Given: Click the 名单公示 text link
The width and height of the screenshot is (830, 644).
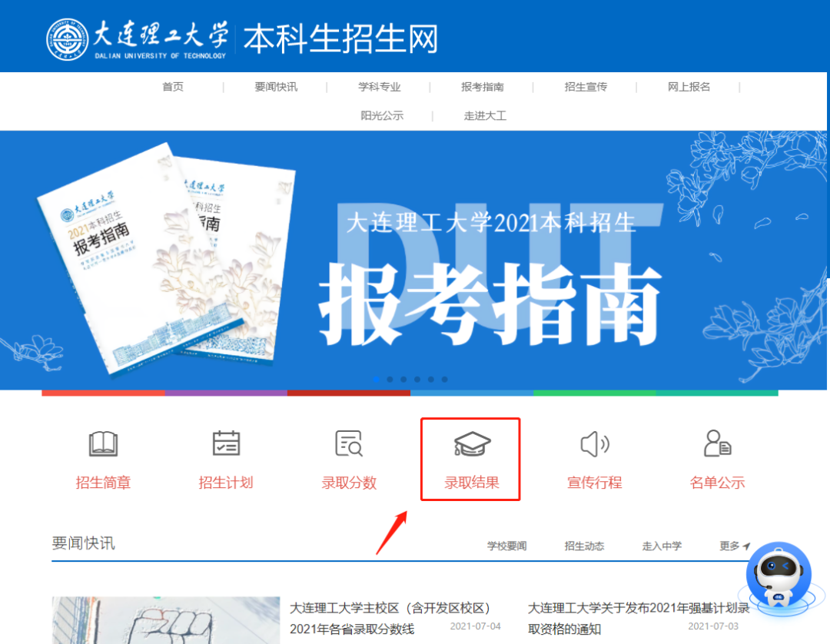Looking at the screenshot, I should click(x=717, y=482).
